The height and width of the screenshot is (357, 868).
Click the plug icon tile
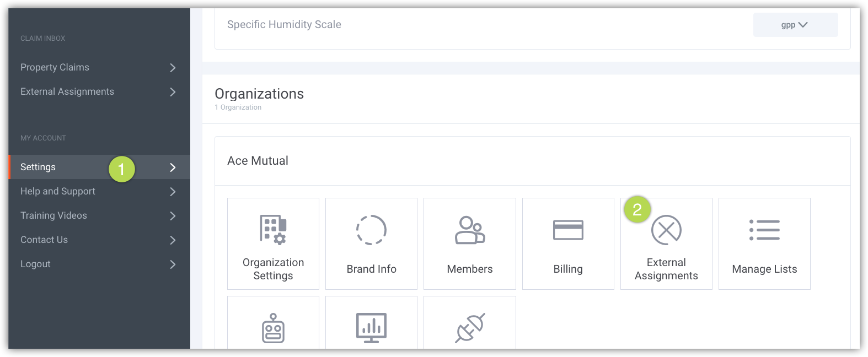(470, 328)
